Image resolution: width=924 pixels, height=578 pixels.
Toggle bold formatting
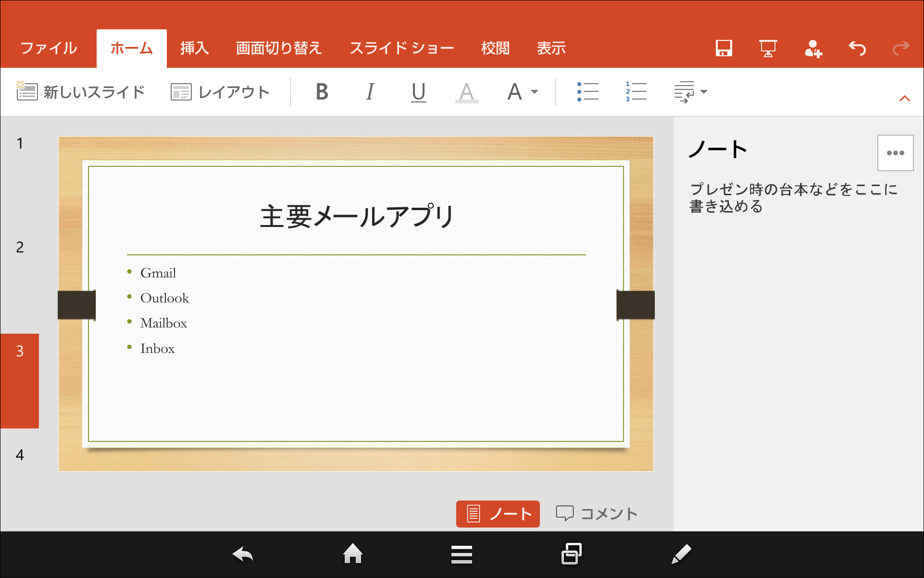point(322,92)
